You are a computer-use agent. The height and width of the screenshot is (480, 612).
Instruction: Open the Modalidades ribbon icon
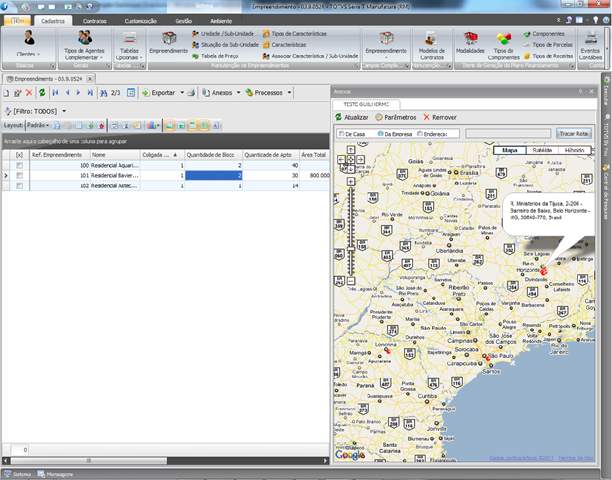[470, 38]
